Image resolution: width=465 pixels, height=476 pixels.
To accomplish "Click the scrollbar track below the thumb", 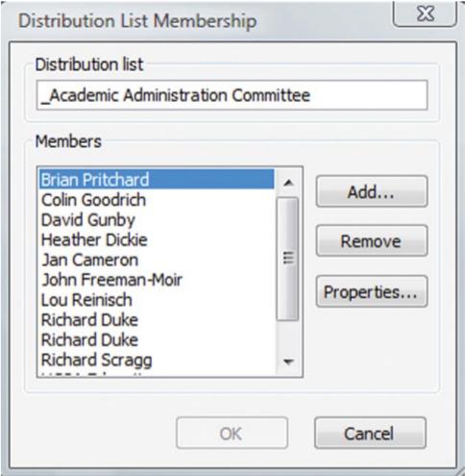I will pyautogui.click(x=288, y=335).
